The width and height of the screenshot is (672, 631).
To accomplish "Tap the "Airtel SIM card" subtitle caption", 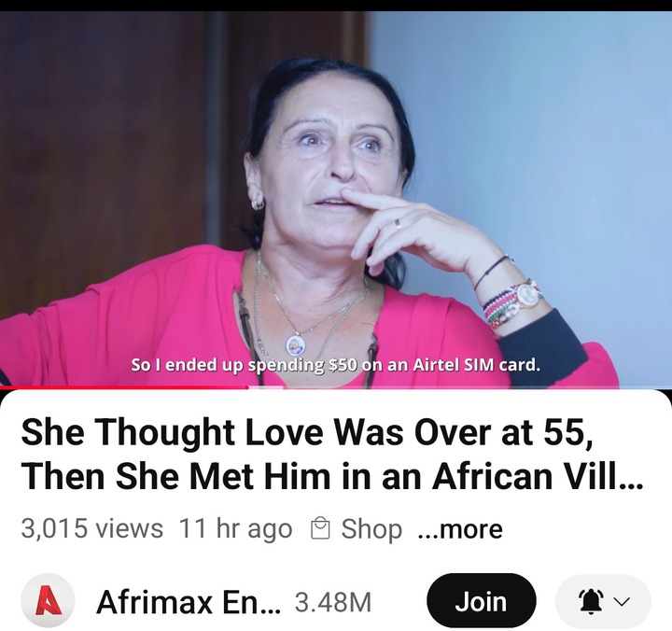I will pyautogui.click(x=475, y=365).
